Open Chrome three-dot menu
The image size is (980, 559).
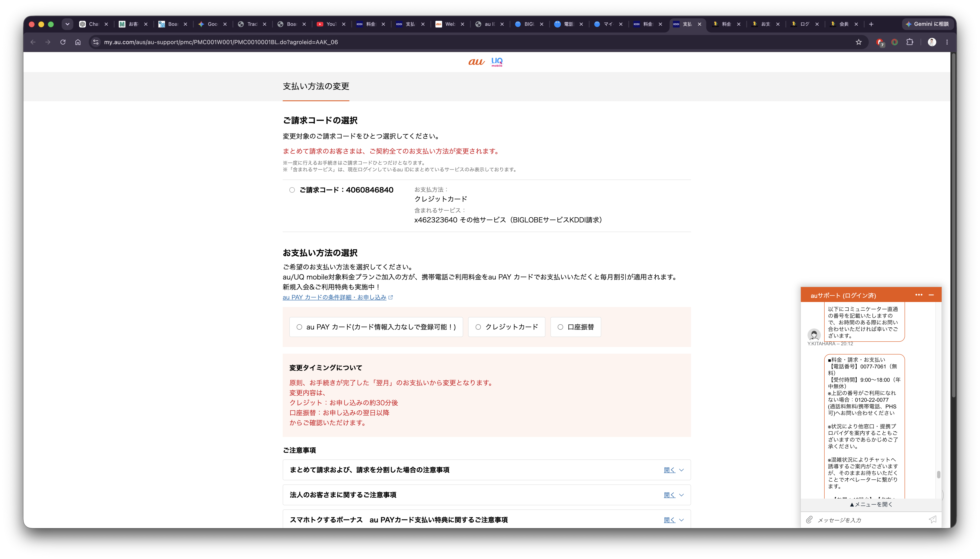pyautogui.click(x=947, y=42)
